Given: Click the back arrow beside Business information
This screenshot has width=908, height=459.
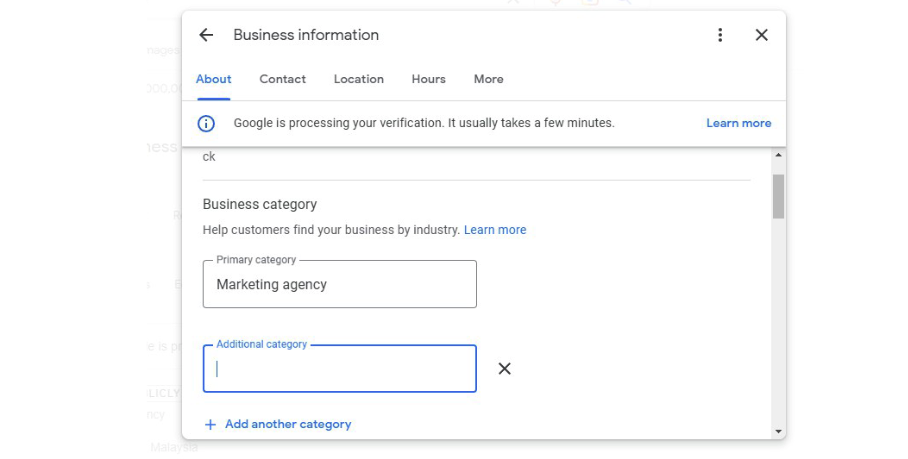Looking at the screenshot, I should point(206,35).
